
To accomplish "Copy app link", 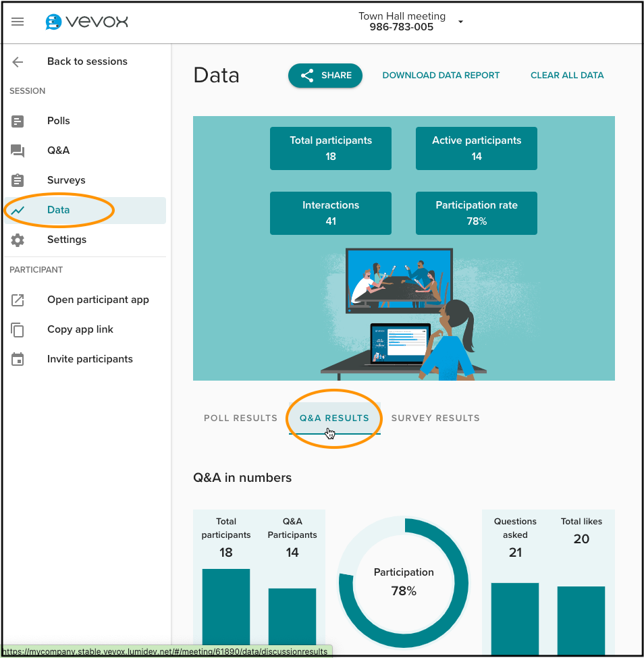I will click(80, 329).
